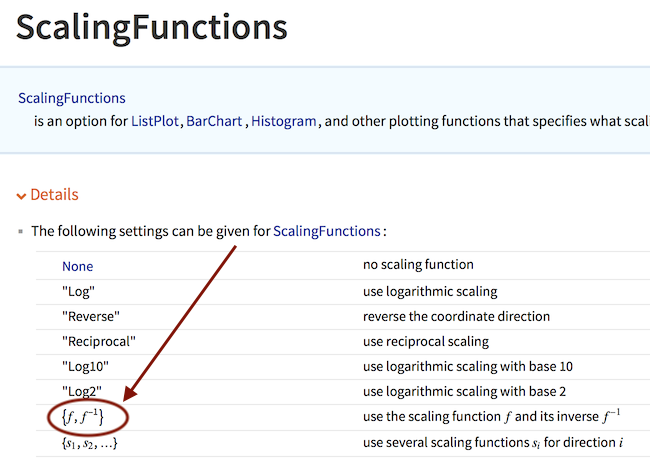
Task: Open the ScalingFunctions link in the summary box
Action: [72, 98]
